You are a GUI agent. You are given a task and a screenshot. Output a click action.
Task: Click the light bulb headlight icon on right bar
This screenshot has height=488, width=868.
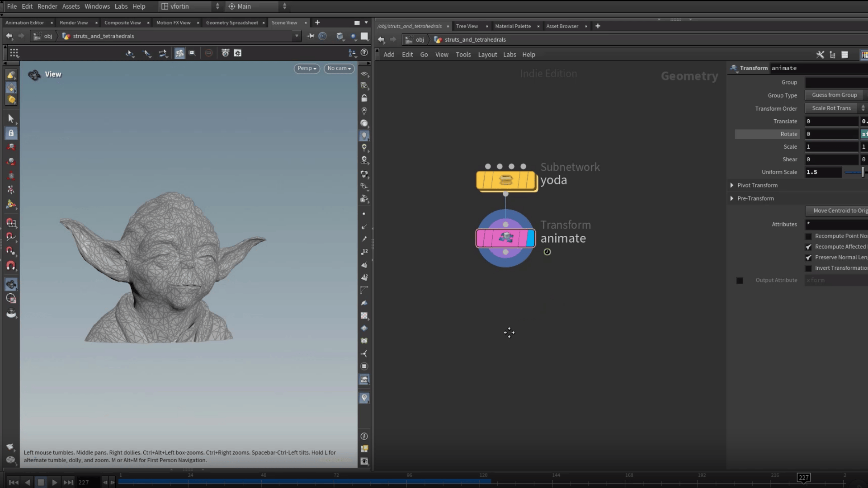[364, 136]
